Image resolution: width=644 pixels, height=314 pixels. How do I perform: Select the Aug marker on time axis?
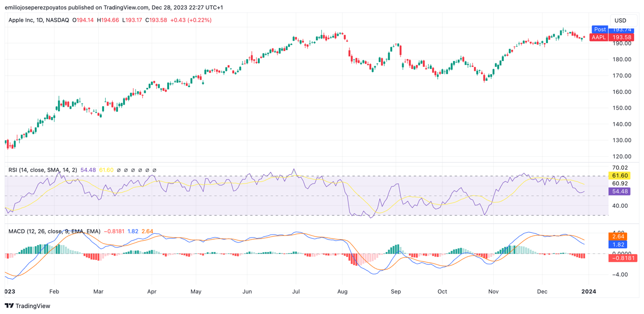point(342,292)
